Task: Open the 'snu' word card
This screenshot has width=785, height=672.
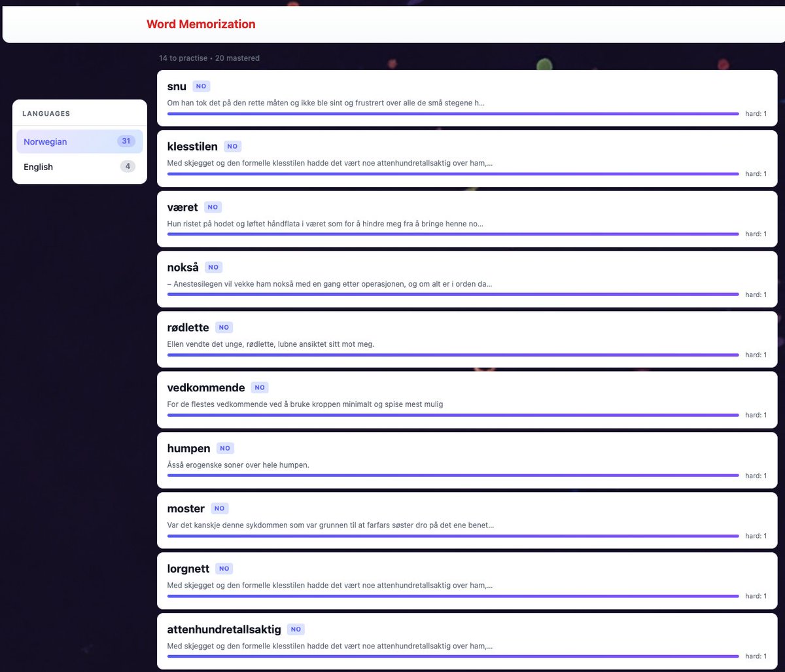Action: pos(467,98)
